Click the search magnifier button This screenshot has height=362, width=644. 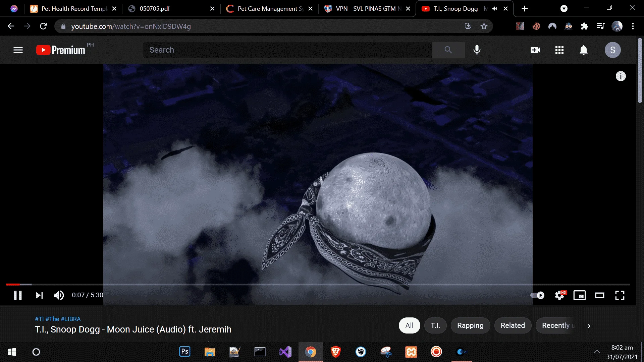pyautogui.click(x=448, y=50)
